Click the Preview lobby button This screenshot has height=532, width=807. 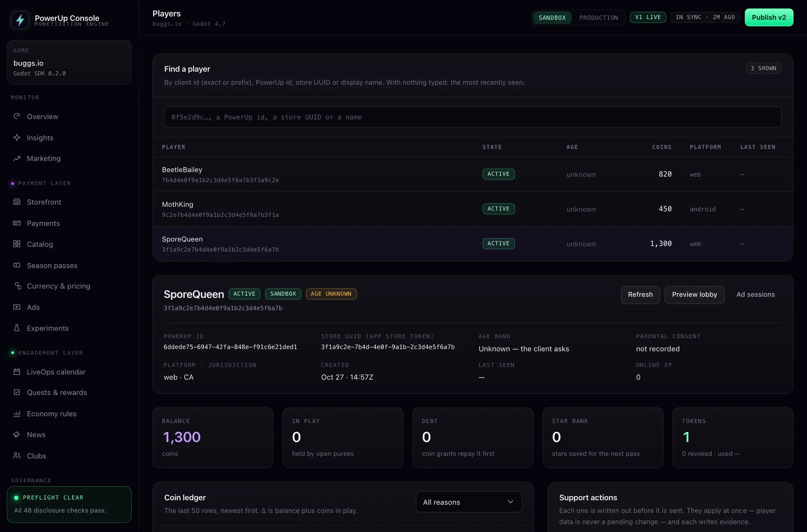695,295
